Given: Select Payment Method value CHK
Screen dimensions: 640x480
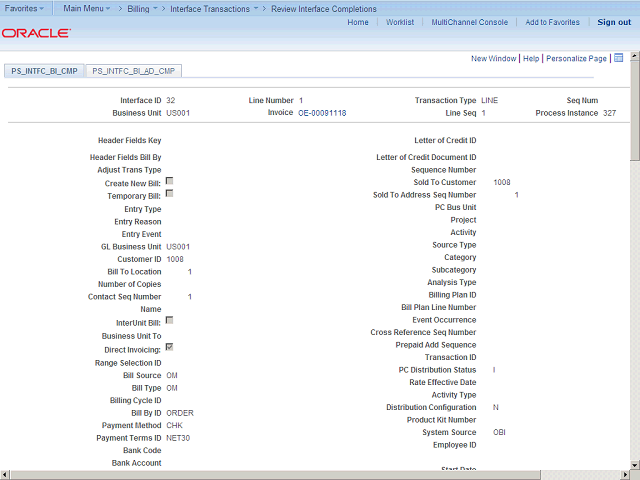Looking at the screenshot, I should pyautogui.click(x=174, y=425).
